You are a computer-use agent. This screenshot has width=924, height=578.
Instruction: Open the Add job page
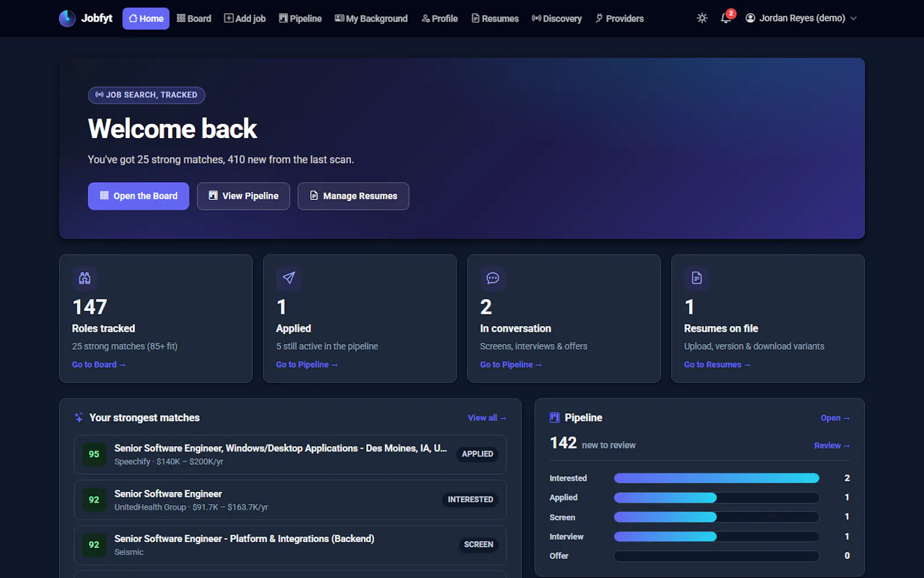(245, 18)
